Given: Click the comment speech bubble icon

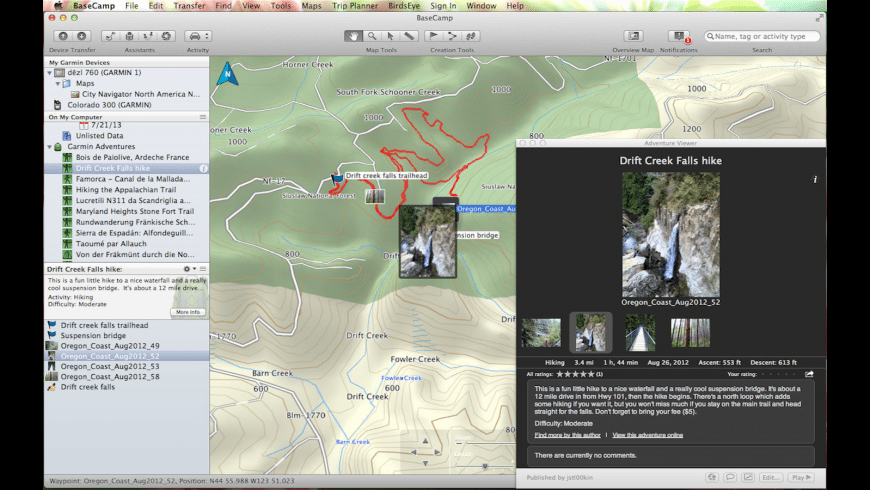Looking at the screenshot, I should (x=730, y=477).
